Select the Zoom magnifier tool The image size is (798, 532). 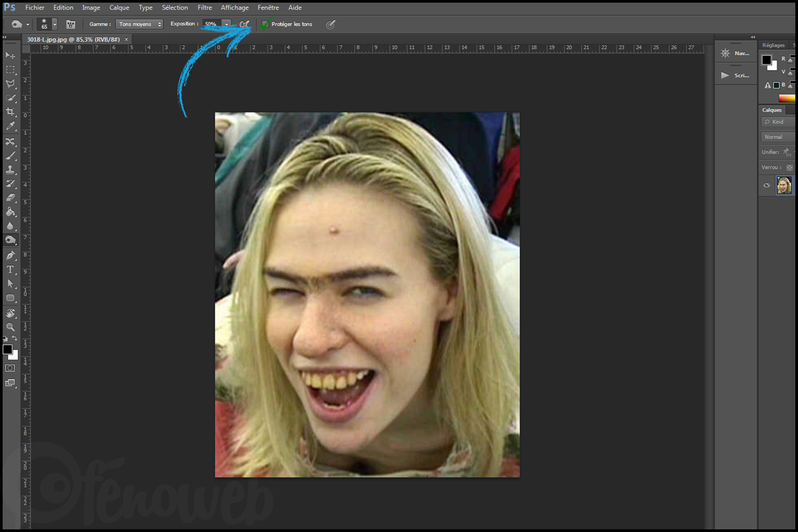click(10, 327)
